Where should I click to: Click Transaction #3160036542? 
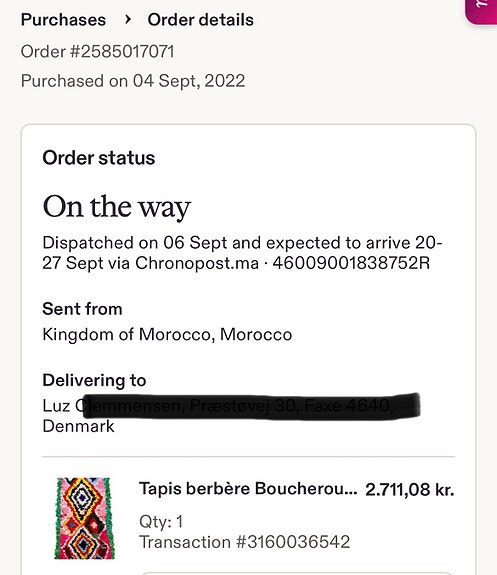[245, 542]
